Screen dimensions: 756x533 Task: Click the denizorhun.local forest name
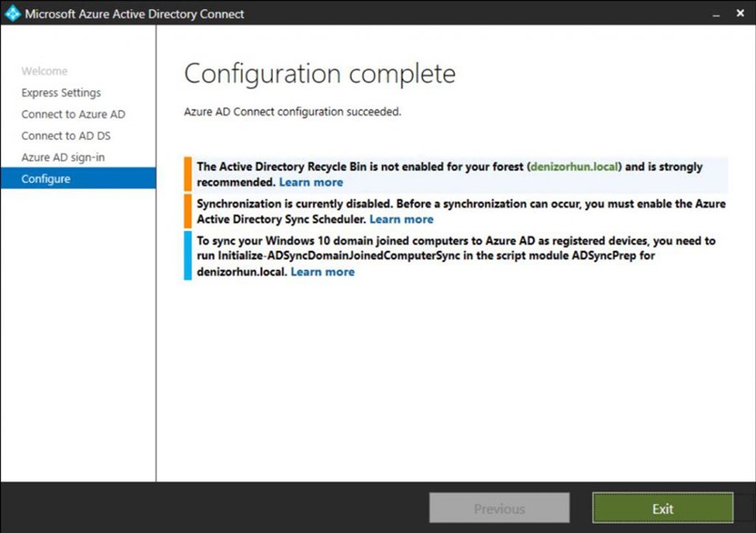(x=574, y=167)
